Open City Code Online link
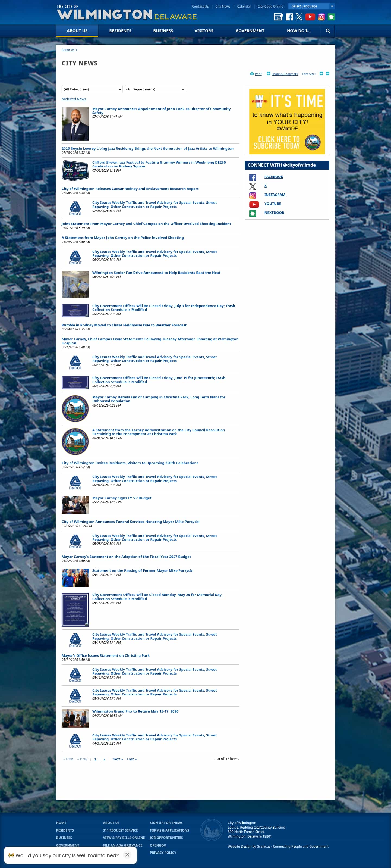The image size is (391, 868). point(270,7)
